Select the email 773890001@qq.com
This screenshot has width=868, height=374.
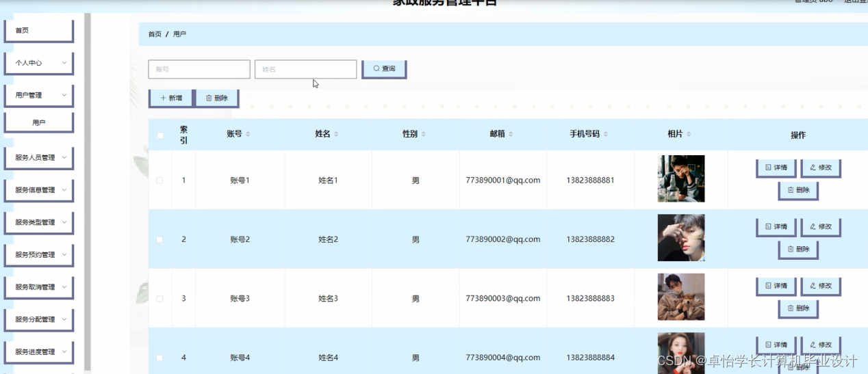coord(503,181)
